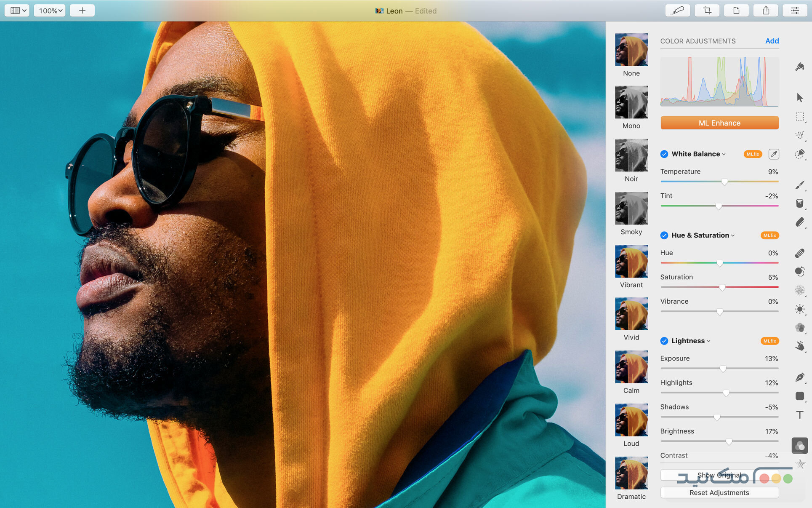The image size is (812, 508).
Task: Disable the White Balance adjustment checkbox
Action: (x=664, y=154)
